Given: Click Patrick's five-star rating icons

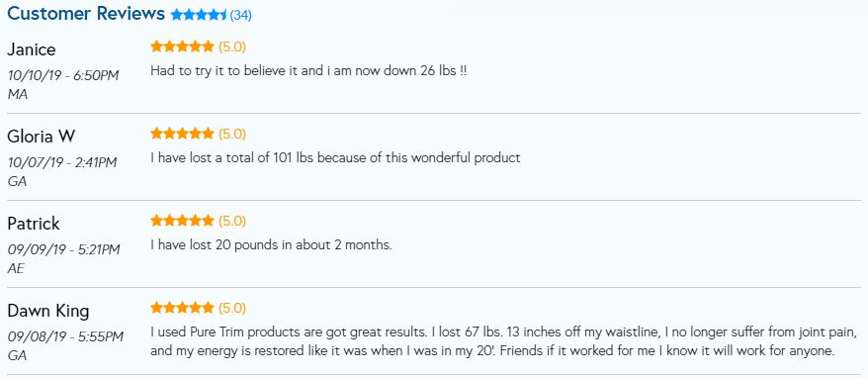Looking at the screenshot, I should pos(182,221).
